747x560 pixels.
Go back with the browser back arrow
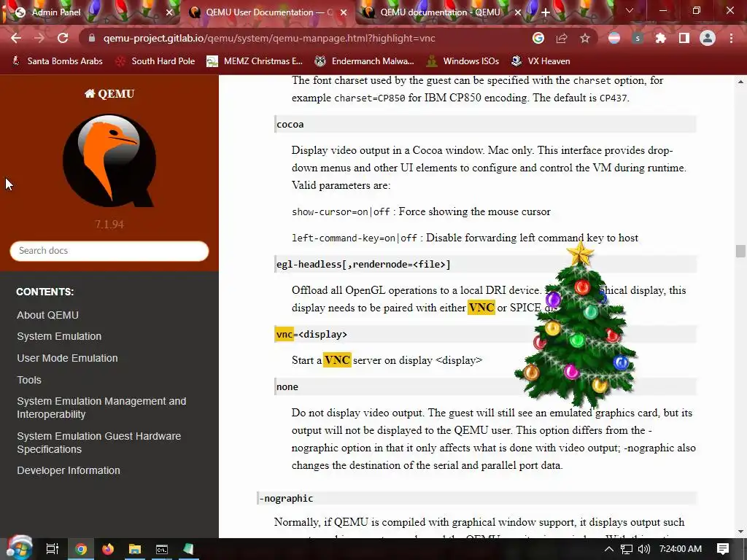pyautogui.click(x=16, y=38)
